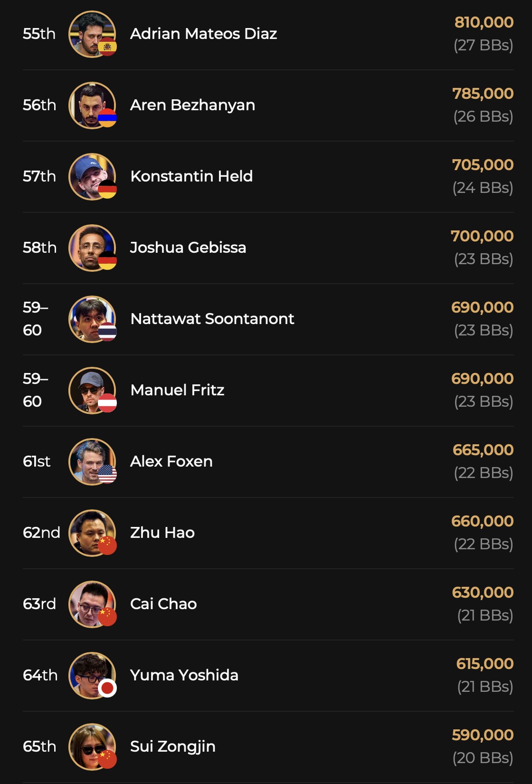Click Manuel Fritz's 690,000 chip count
This screenshot has width=532, height=784.
click(482, 379)
